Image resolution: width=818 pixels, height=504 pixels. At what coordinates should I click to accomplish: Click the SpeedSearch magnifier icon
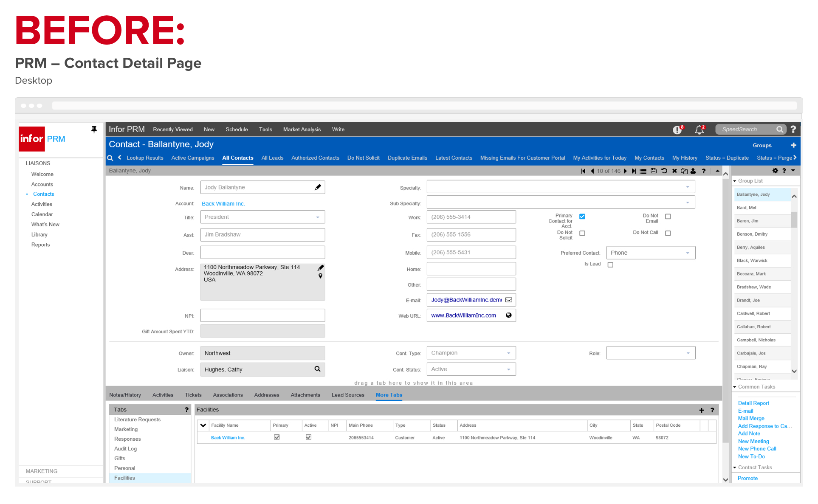click(780, 130)
